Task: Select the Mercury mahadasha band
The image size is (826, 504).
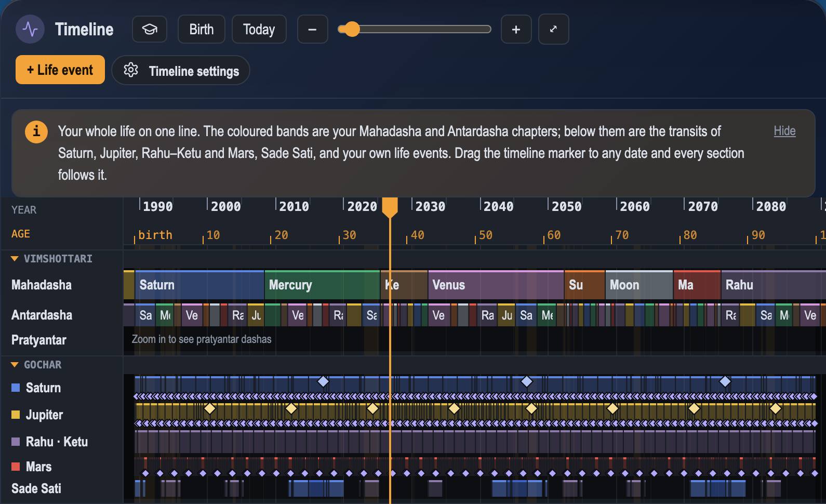Action: pos(322,285)
